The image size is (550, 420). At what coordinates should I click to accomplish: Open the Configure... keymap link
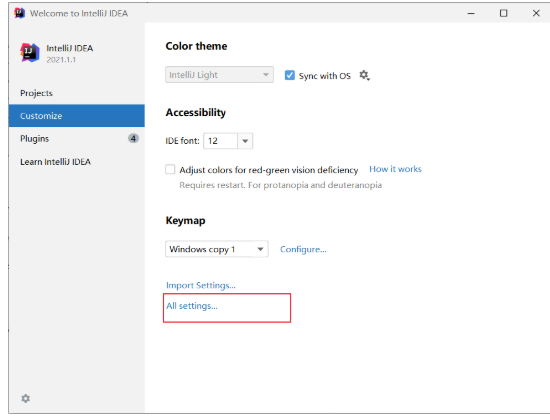303,249
